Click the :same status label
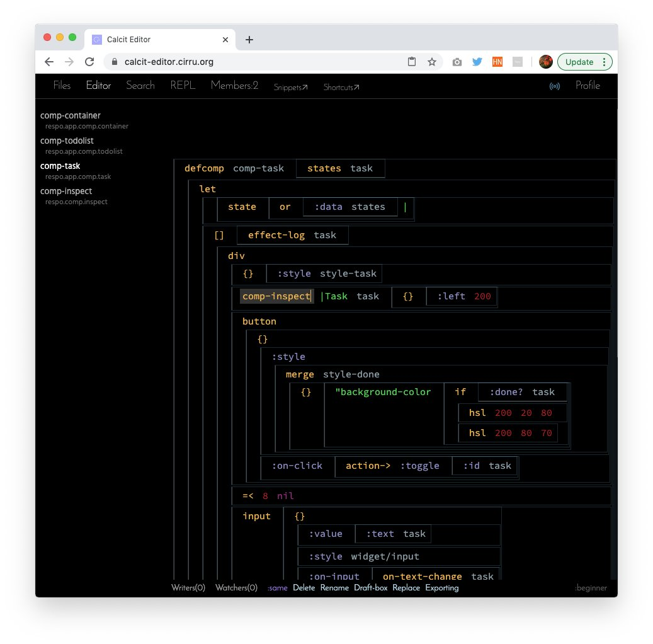 277,588
